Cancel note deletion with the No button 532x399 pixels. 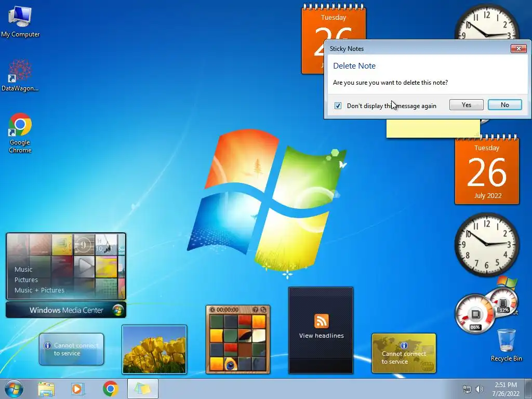coord(505,105)
